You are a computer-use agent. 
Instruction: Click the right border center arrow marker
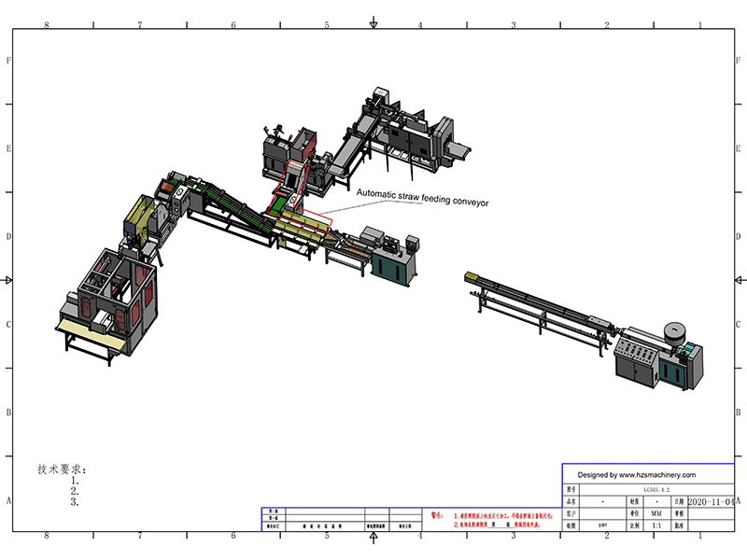click(737, 279)
